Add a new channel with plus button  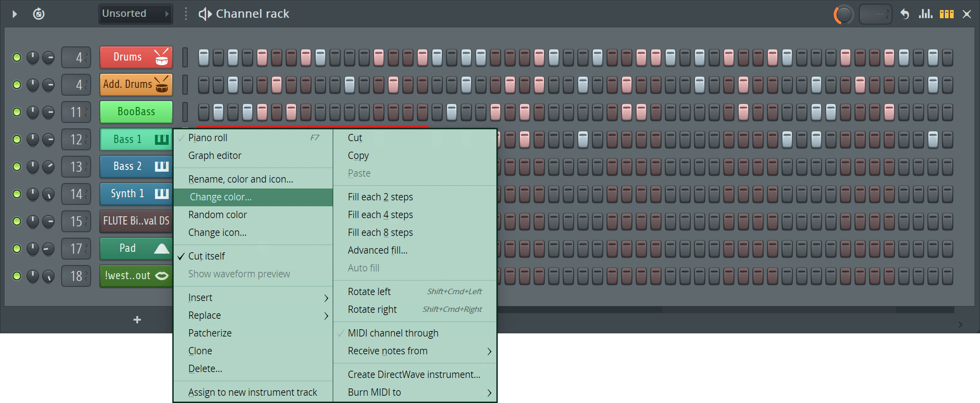[x=137, y=320]
